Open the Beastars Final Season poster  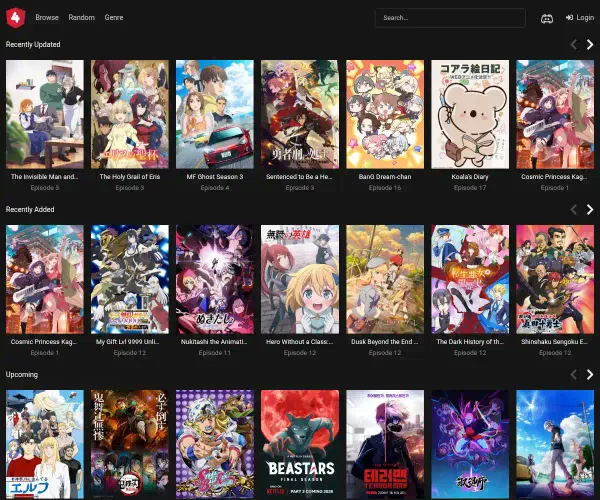click(x=300, y=445)
